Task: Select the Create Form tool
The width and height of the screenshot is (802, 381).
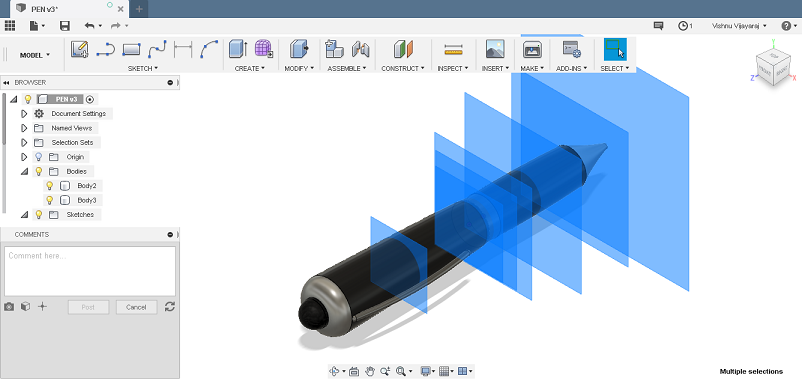Action: coord(264,49)
